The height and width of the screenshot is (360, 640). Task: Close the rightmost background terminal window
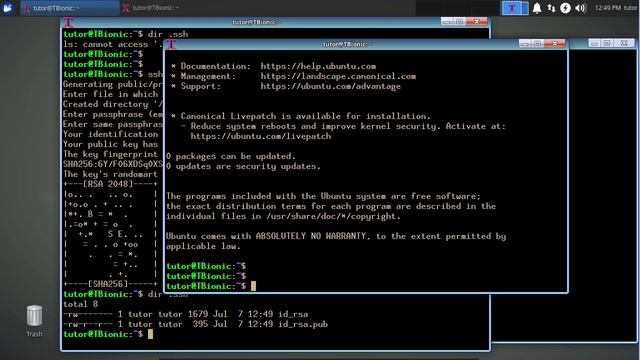624,43
